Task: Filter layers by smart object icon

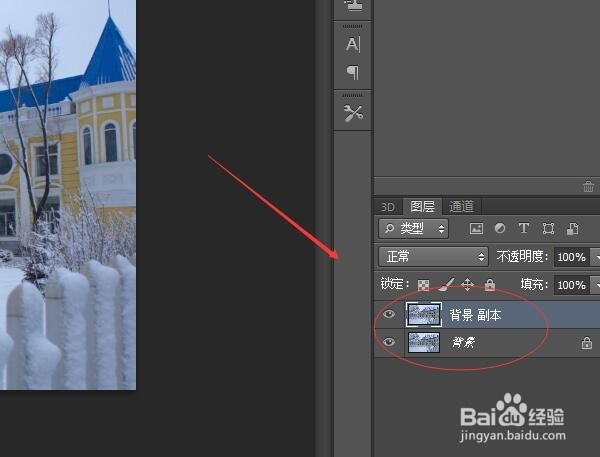Action: point(572,228)
